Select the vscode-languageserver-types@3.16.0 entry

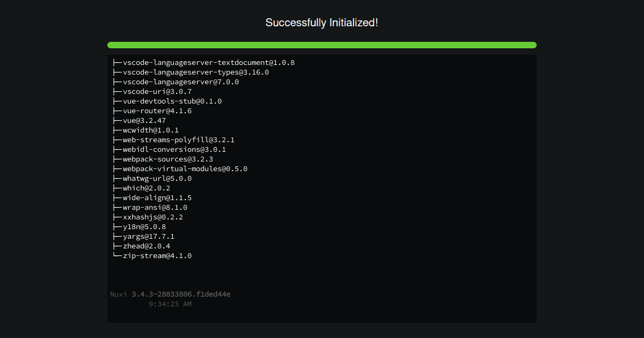tap(191, 72)
